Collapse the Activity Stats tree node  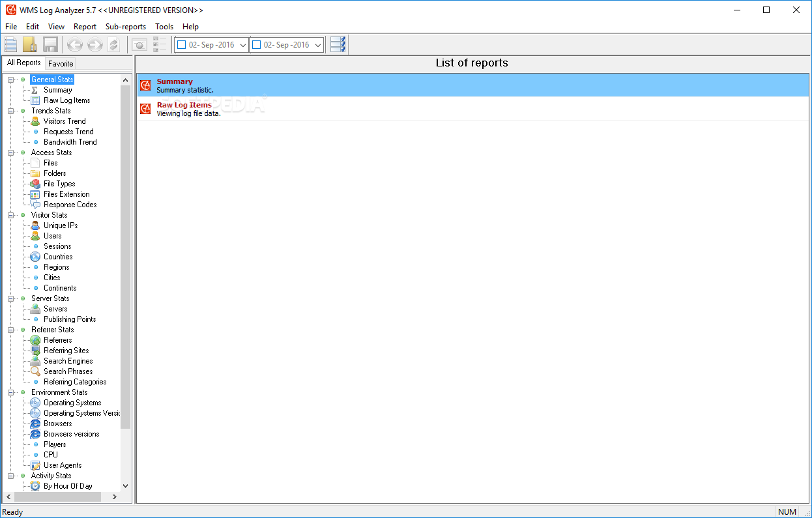point(11,476)
